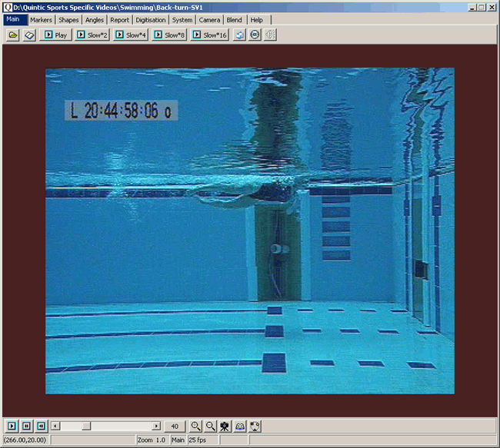Screen dimensions: 500x448
Task: Open the System tab
Action: pos(182,20)
